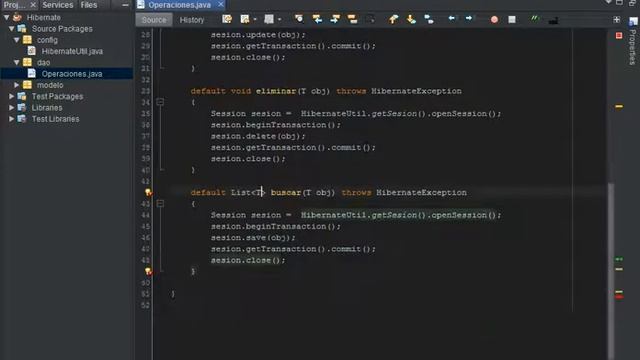The width and height of the screenshot is (640, 360).
Task: Find previous occurrence toolbar icon
Action: click(x=317, y=19)
